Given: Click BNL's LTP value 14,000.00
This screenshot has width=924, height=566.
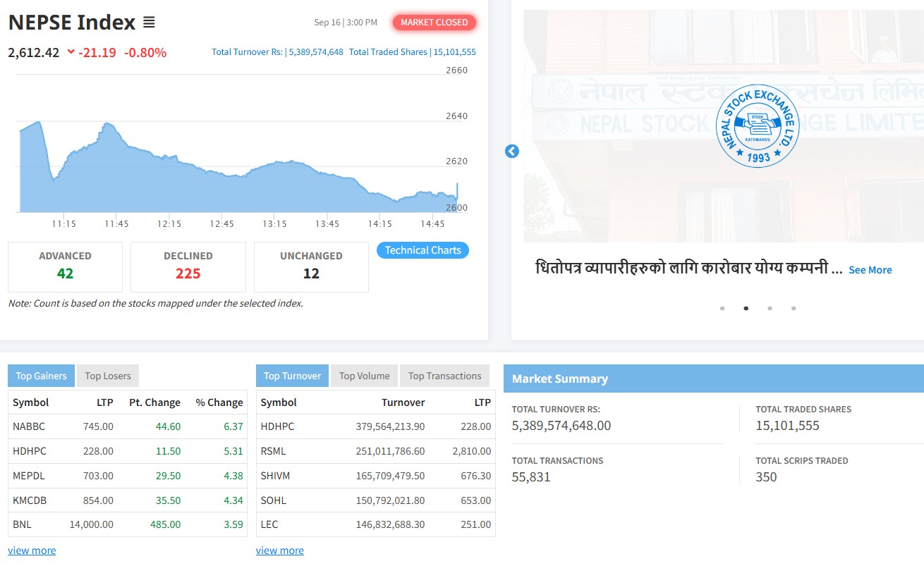Looking at the screenshot, I should tap(92, 524).
